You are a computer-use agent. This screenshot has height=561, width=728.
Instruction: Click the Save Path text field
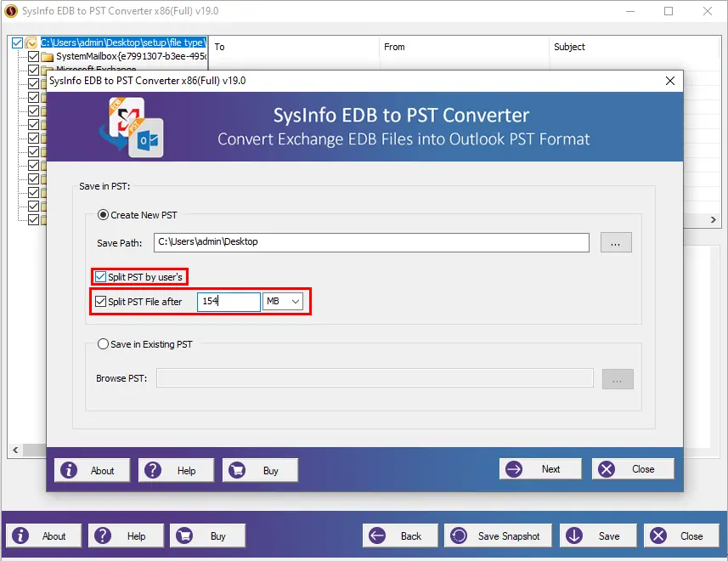pos(371,242)
